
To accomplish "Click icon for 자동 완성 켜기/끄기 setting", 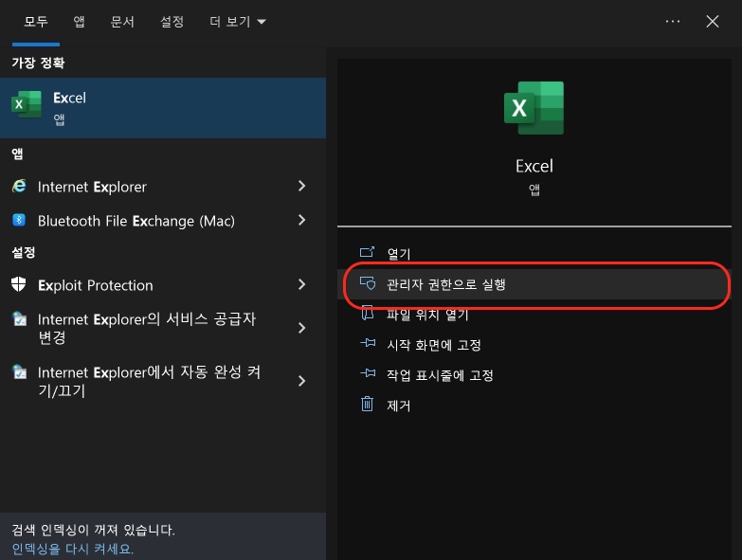I will 19,371.
